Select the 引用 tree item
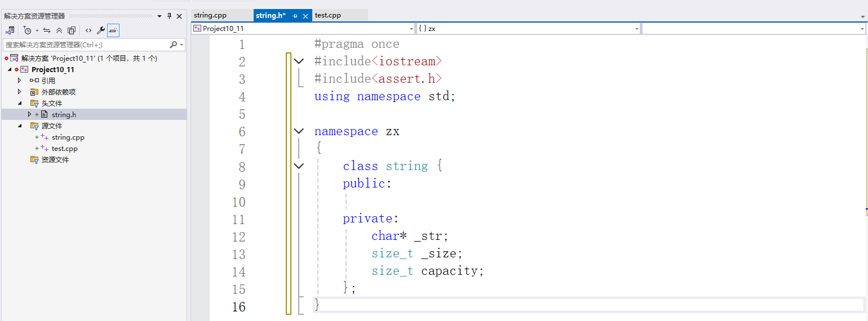The width and height of the screenshot is (868, 321). click(x=48, y=81)
